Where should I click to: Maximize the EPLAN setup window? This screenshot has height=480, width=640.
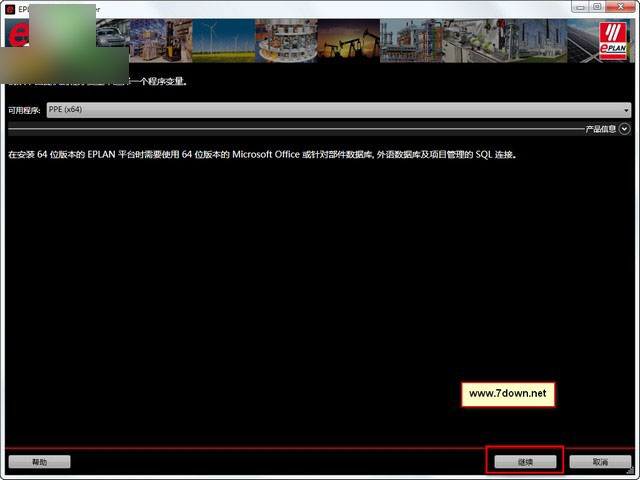tap(597, 7)
